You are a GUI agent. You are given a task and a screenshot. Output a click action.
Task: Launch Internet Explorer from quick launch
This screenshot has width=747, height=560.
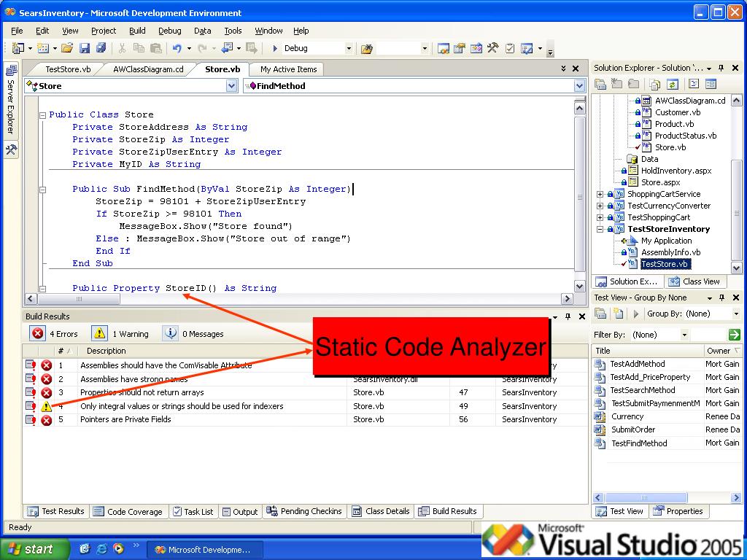point(102,549)
